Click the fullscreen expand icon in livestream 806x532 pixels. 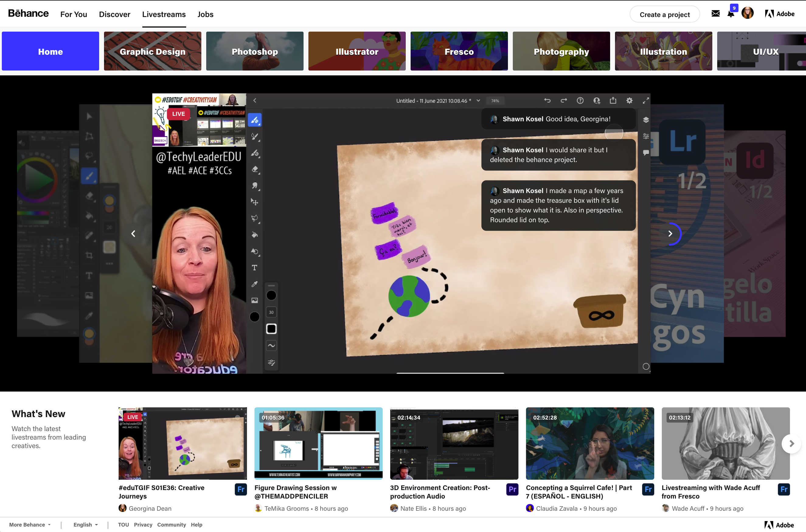pos(645,100)
